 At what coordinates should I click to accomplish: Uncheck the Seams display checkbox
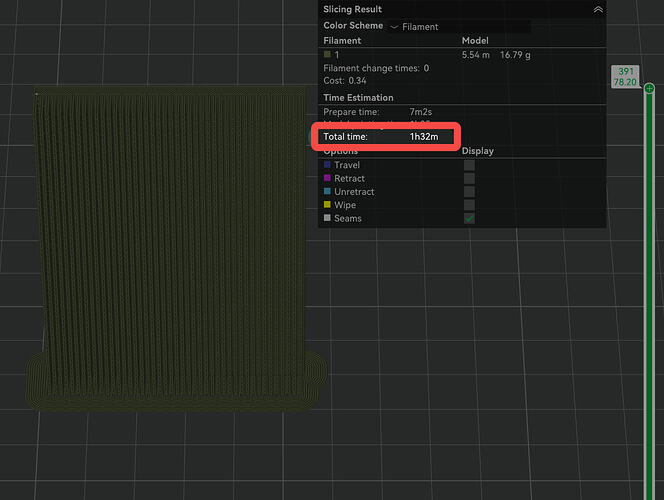tap(469, 218)
